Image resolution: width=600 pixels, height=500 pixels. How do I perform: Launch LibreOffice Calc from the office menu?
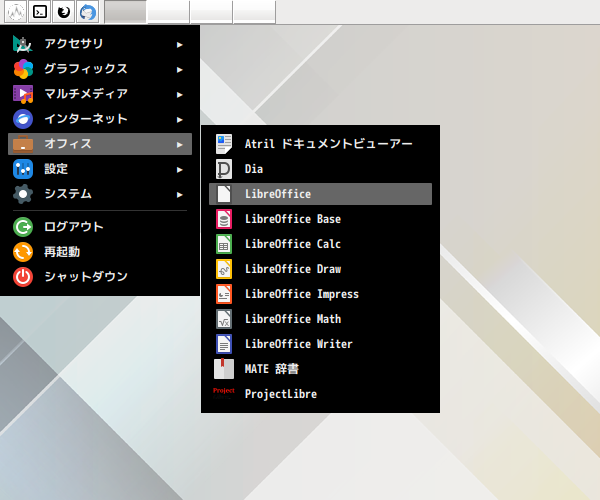320,244
